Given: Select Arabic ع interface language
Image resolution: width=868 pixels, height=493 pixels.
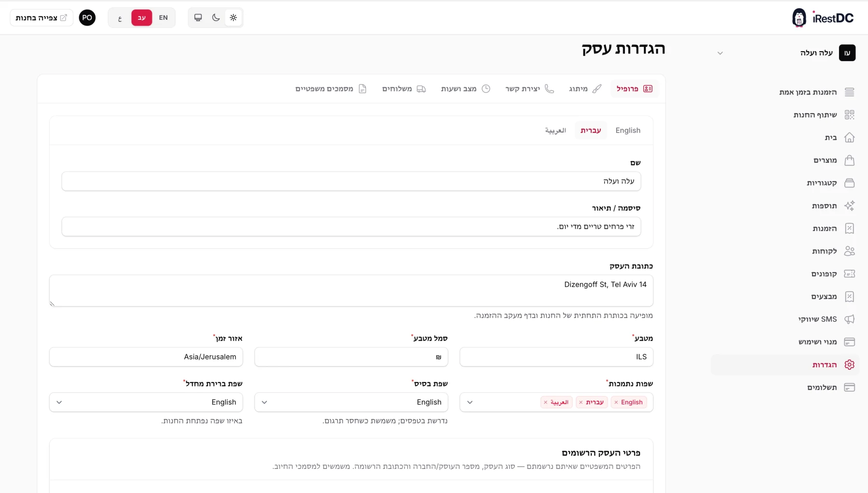Looking at the screenshot, I should pyautogui.click(x=120, y=18).
